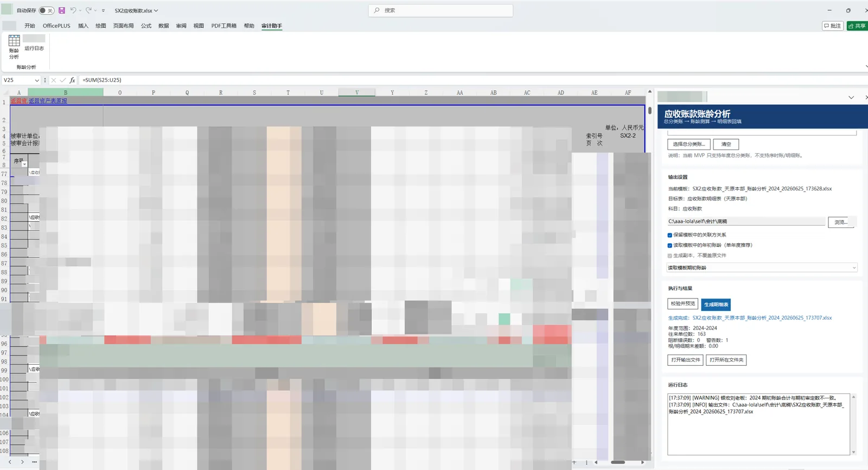Select the PDF工具箱 tab
The height and width of the screenshot is (470, 868).
click(x=224, y=26)
